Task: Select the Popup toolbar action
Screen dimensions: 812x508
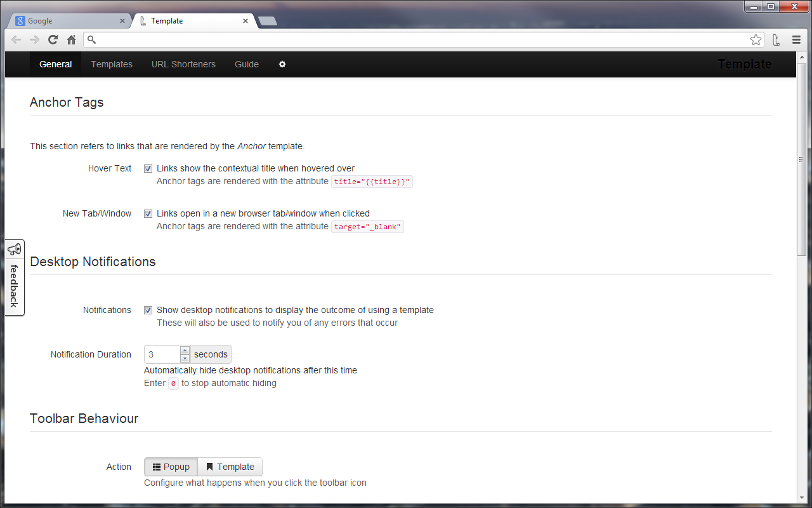Action: 171,467
